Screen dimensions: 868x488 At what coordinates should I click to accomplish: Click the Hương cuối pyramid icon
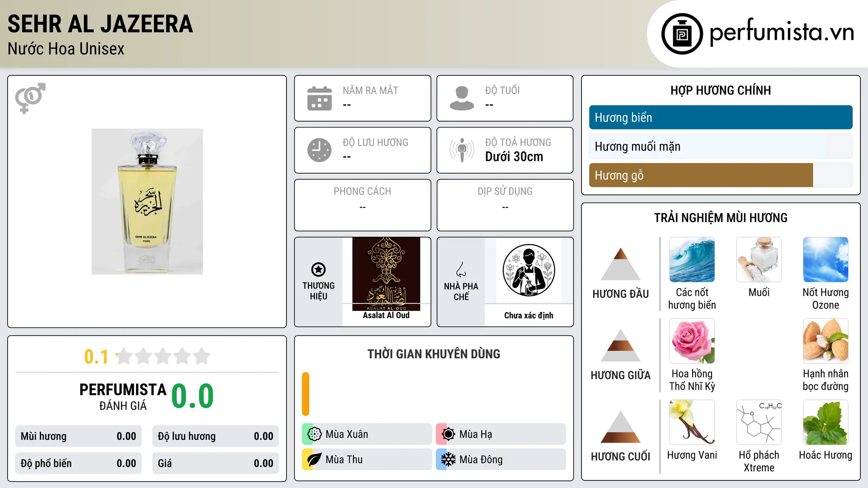coord(620,426)
